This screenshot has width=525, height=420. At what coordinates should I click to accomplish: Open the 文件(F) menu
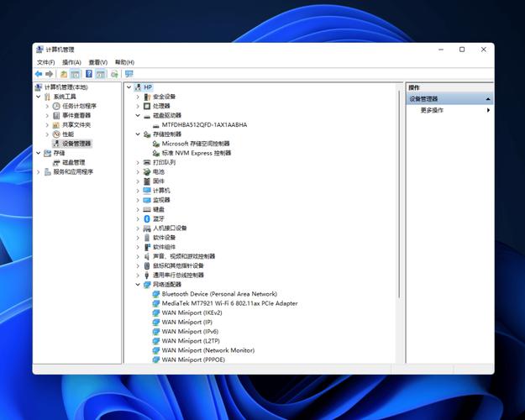pos(45,62)
